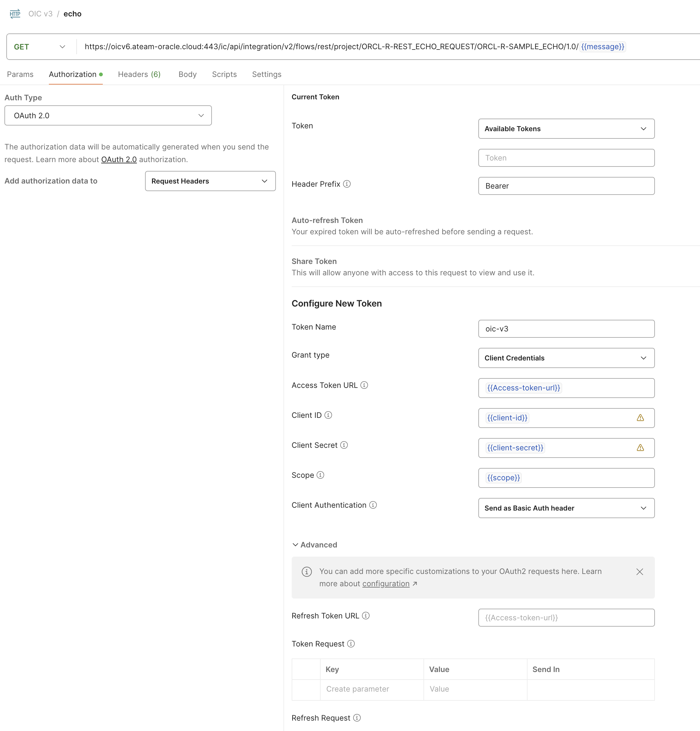The image size is (700, 731).
Task: Switch to the Headers (6) tab
Action: point(139,74)
